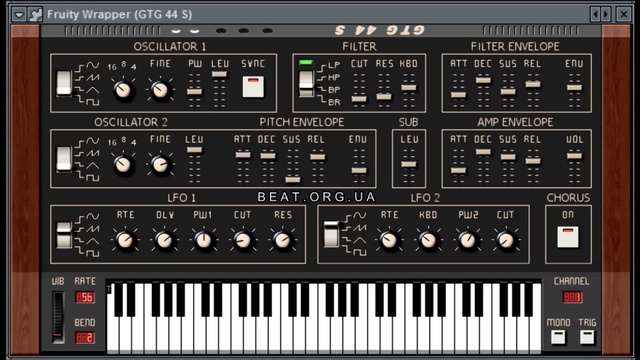Go to the next preset arrow
This screenshot has height=360, width=640.
[x=605, y=14]
